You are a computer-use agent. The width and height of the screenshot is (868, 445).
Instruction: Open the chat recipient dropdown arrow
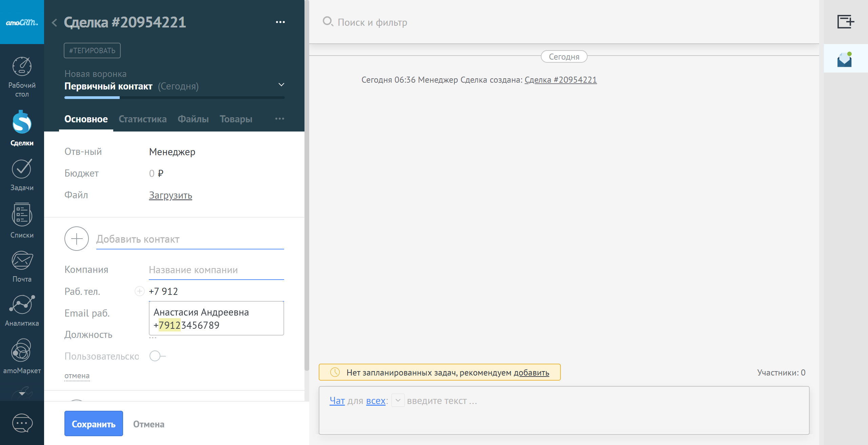398,401
